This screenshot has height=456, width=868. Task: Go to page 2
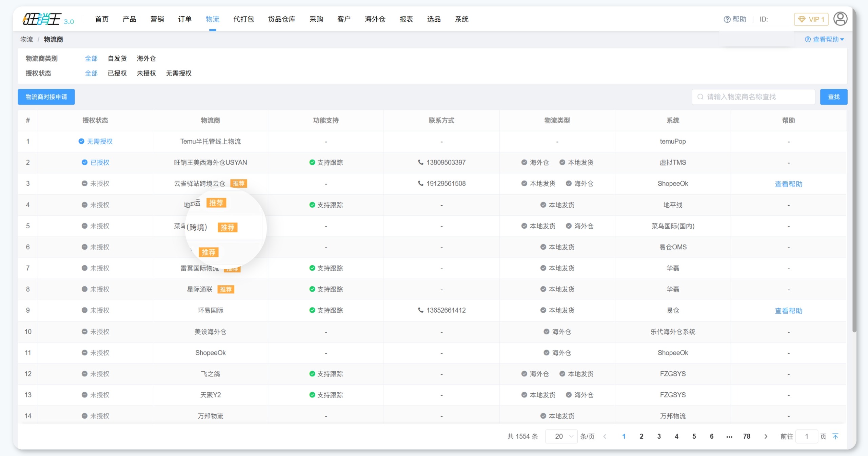[x=642, y=436]
